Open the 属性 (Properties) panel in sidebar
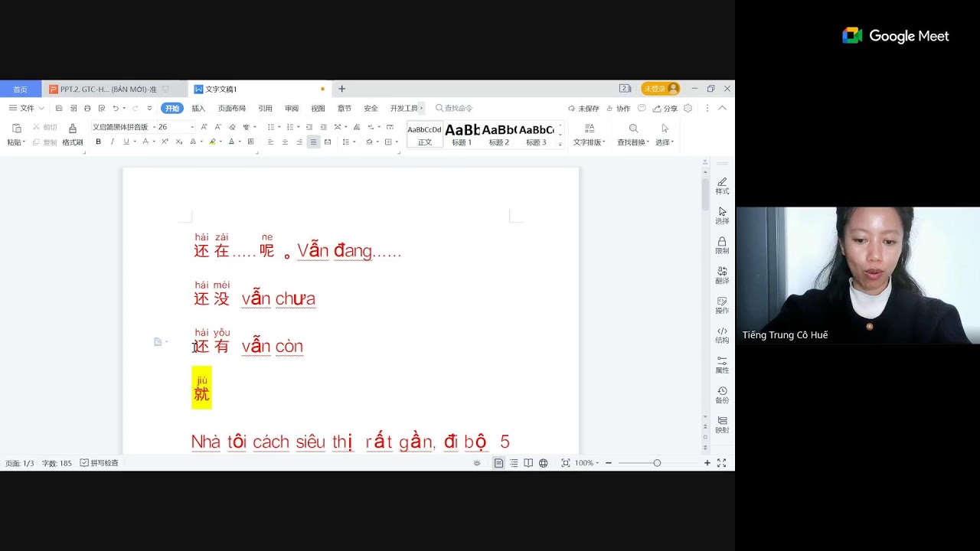 pos(722,365)
